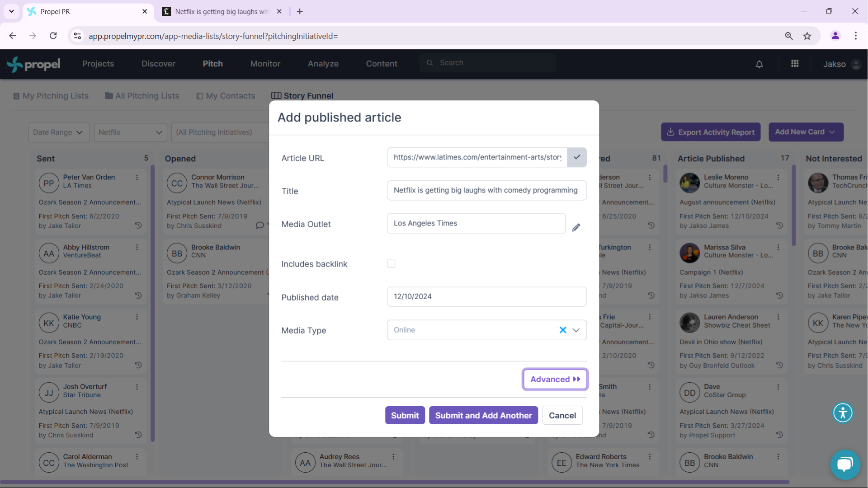Switch to My Pitching Lists tab
This screenshot has width=868, height=488.
51,96
